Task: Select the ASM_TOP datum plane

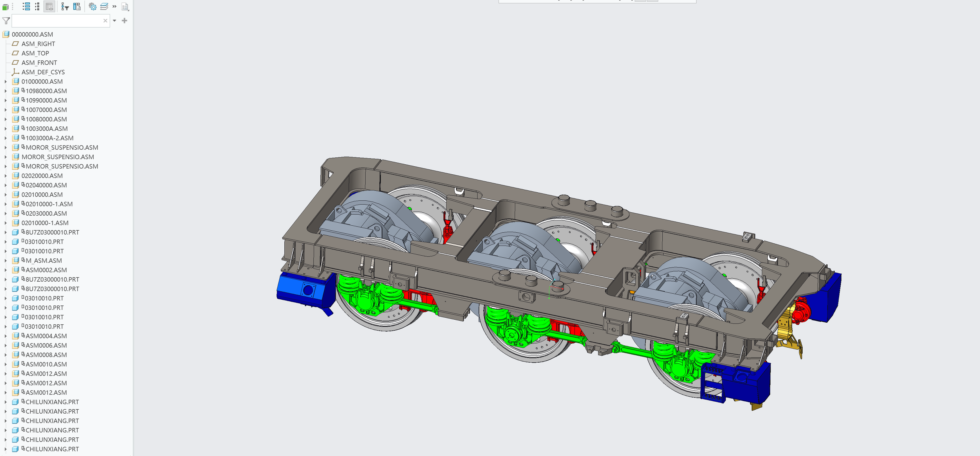Action: (35, 53)
